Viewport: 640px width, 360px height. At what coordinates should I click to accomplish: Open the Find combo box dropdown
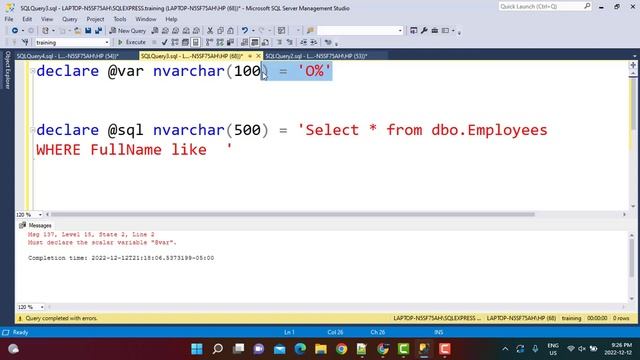[400, 31]
